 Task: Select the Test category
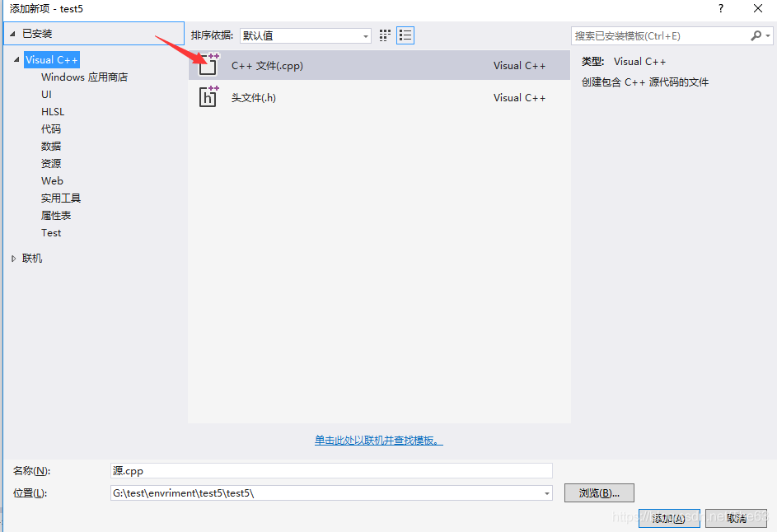coord(51,233)
